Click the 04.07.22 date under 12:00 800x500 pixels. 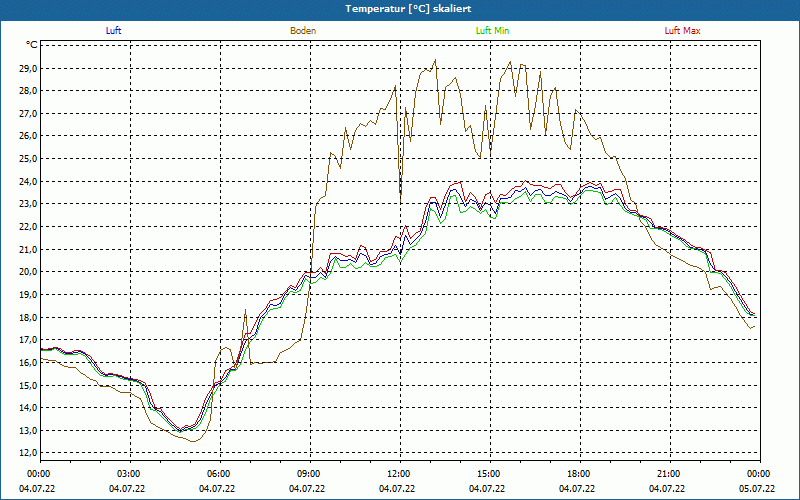[397, 489]
